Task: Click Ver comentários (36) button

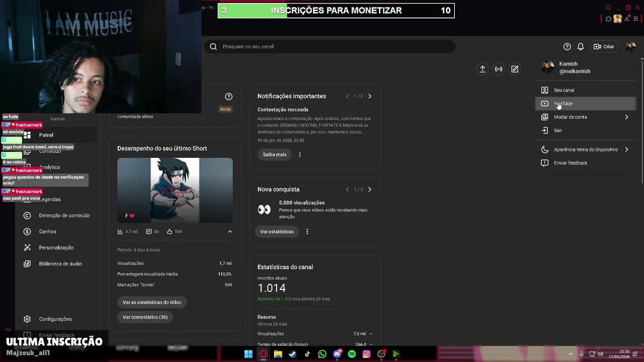Action: click(145, 317)
